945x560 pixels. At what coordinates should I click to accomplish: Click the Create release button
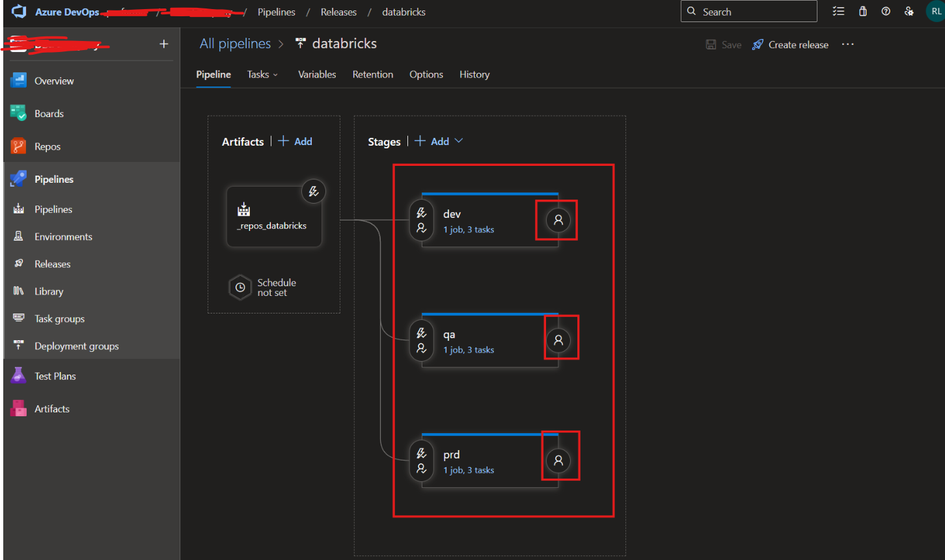[790, 44]
